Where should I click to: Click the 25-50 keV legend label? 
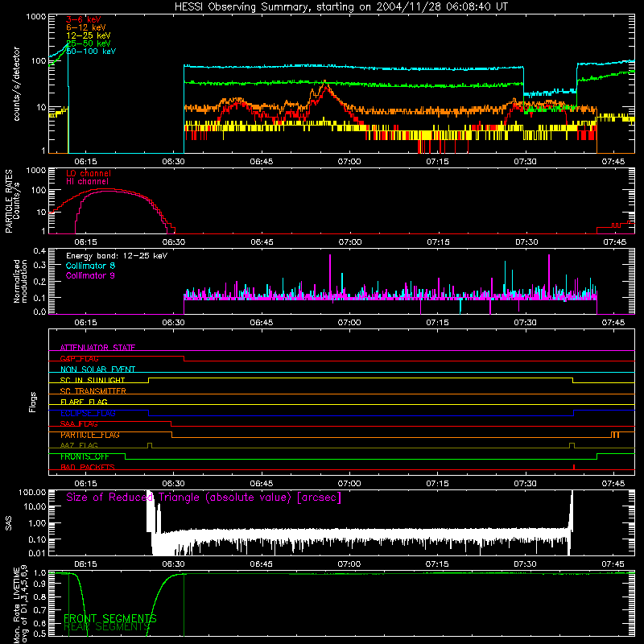pos(89,43)
